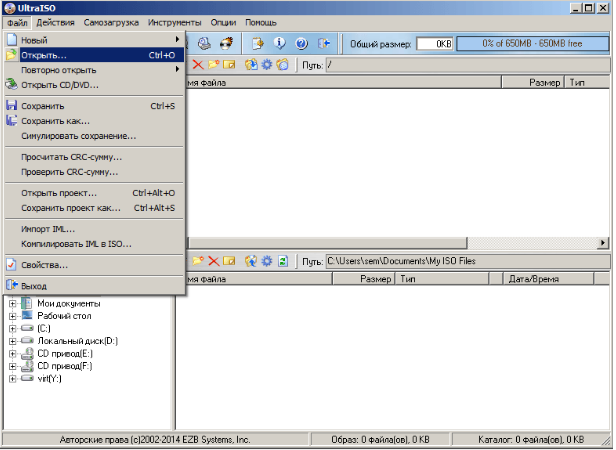Screen dimensions: 616x450
Task: Click the document-with-arrow icon in the main toolbar
Action: tap(258, 43)
